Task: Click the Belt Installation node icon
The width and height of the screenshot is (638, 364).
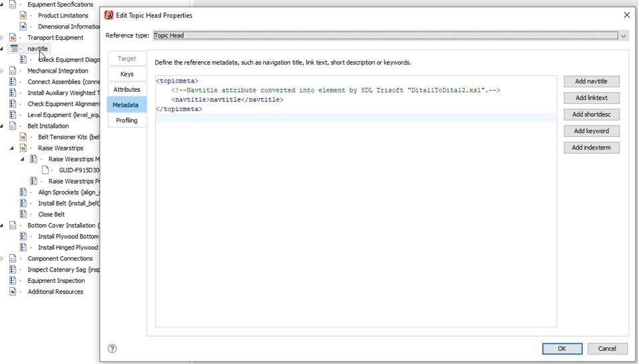Action: coord(13,126)
